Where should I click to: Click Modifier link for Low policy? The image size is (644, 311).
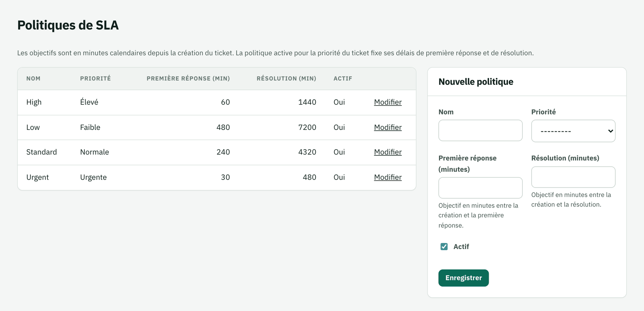(388, 127)
